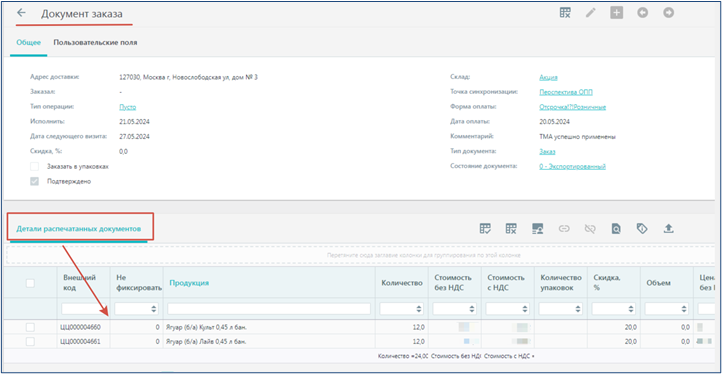Image resolution: width=722 pixels, height=374 pixels.
Task: Click the Количество =24,0 summary text
Action: [x=402, y=356]
